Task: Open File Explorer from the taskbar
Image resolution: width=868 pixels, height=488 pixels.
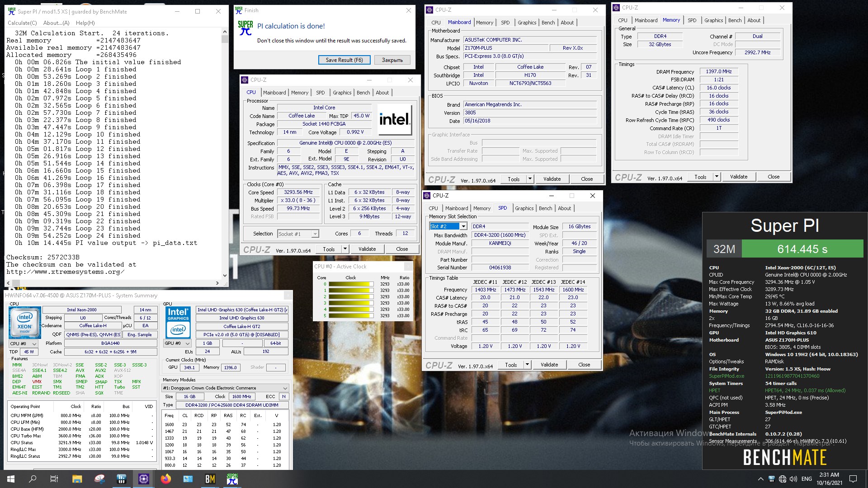Action: coord(77,479)
